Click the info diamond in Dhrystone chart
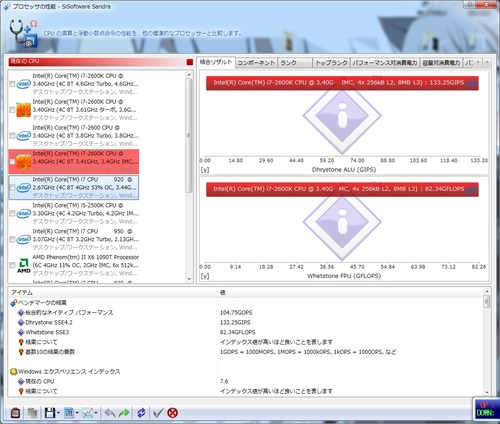 [x=342, y=116]
